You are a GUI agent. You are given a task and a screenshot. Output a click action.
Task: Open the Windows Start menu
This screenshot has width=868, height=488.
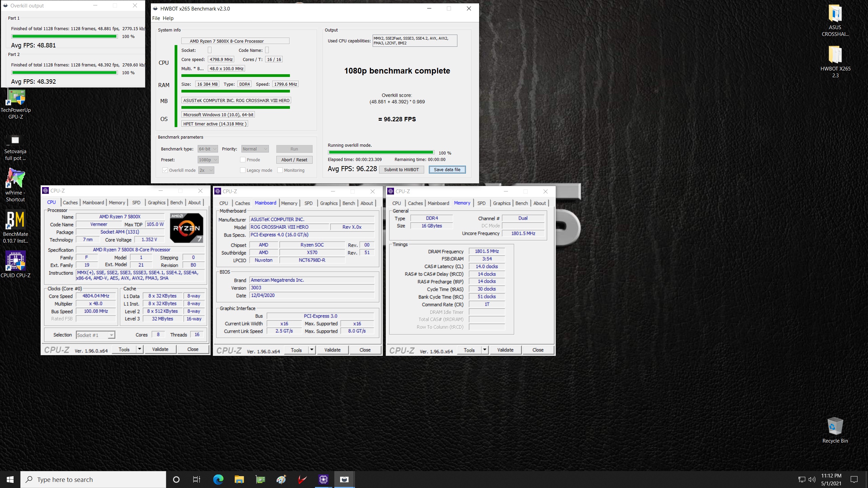coord(10,480)
